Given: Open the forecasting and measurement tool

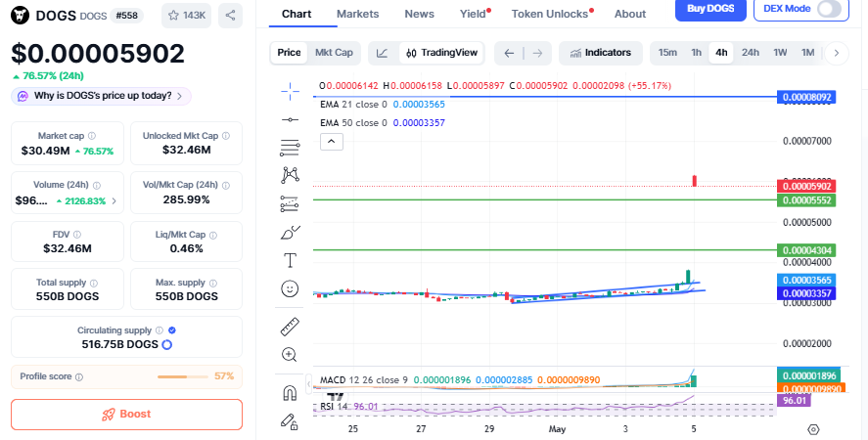Looking at the screenshot, I should coord(290,204).
